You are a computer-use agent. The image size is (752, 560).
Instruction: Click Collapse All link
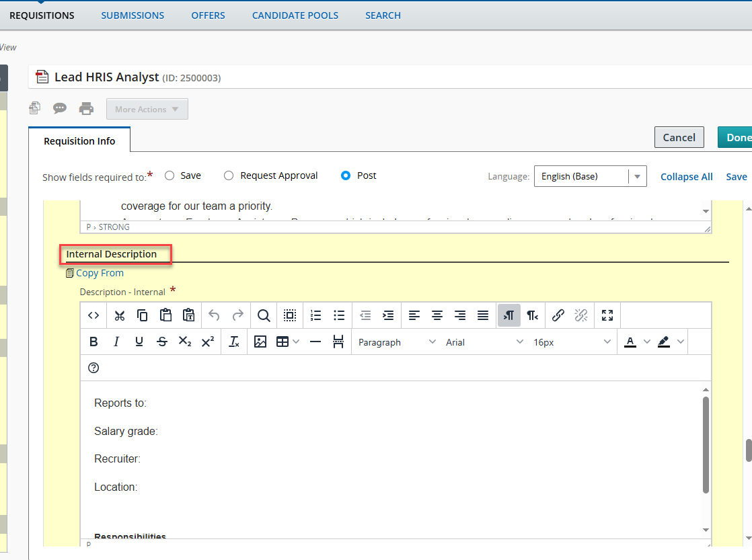[x=686, y=176]
